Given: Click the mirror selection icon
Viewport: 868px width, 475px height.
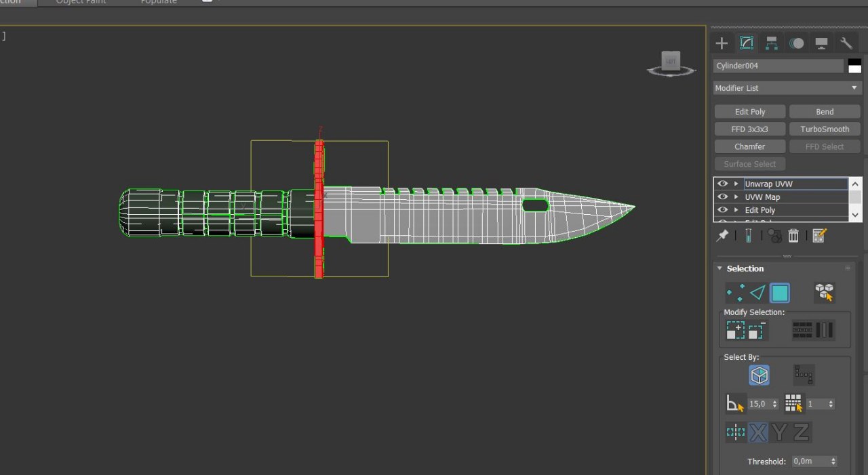Looking at the screenshot, I should 736,432.
